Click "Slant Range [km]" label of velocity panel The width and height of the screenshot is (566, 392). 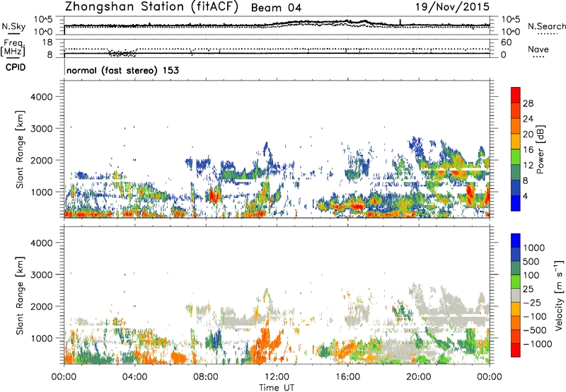20,296
